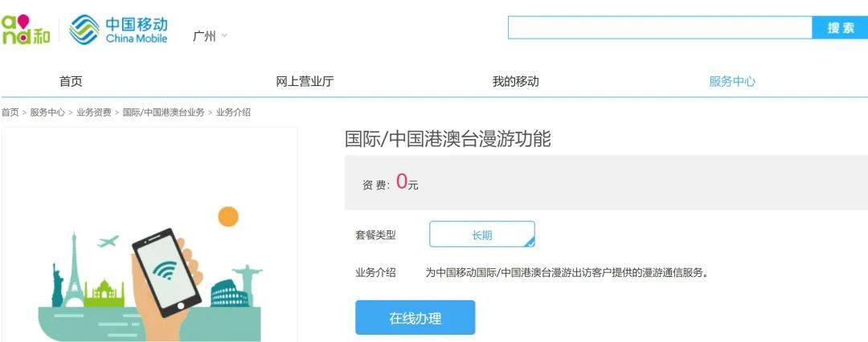Select the 长期 package type option
868x342 pixels.
482,234
